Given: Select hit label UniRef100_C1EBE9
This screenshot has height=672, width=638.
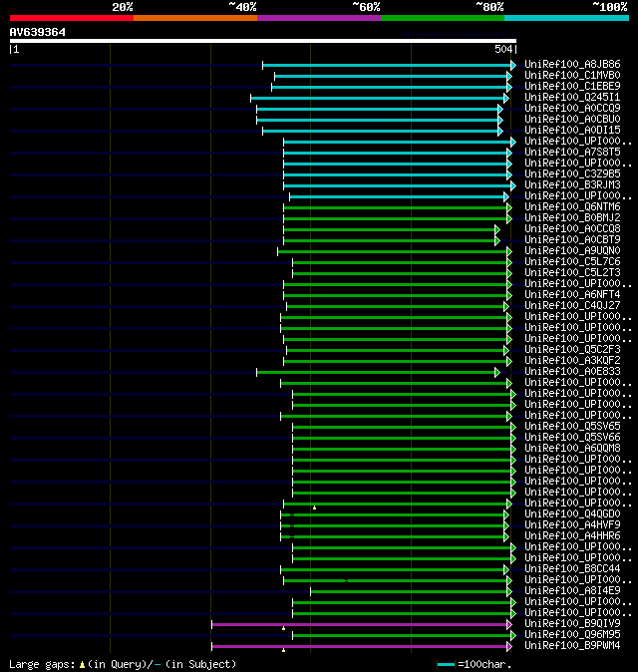Looking at the screenshot, I should tap(572, 86).
